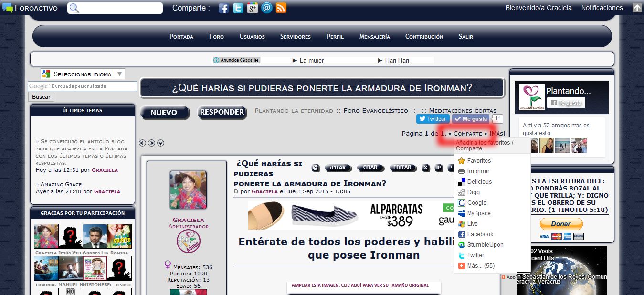Viewport: 644px width, 295px height.
Task: Click Graciela's avatar photo in post
Action: coord(188,190)
